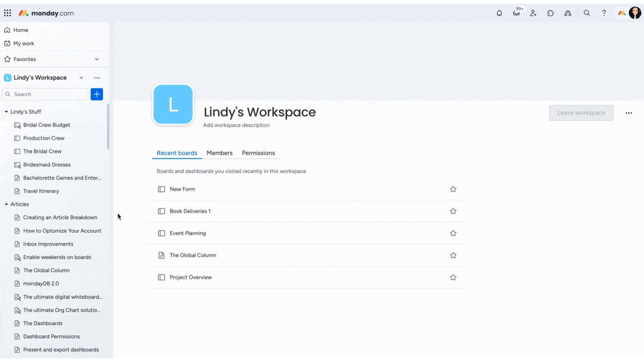Collapse the Articles folder
644x362 pixels.
point(6,204)
